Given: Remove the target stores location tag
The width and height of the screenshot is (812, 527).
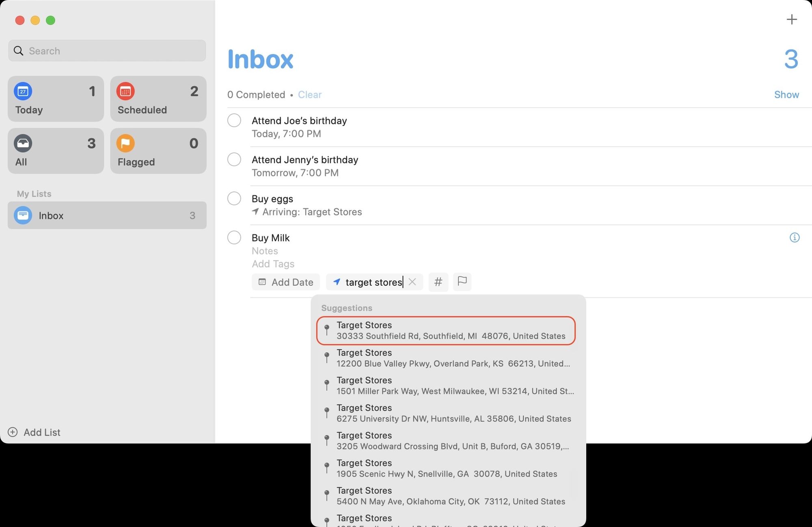Looking at the screenshot, I should pyautogui.click(x=412, y=282).
